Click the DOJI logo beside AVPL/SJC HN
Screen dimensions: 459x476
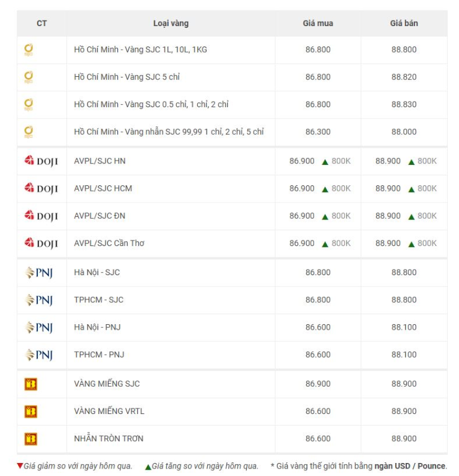pyautogui.click(x=41, y=161)
